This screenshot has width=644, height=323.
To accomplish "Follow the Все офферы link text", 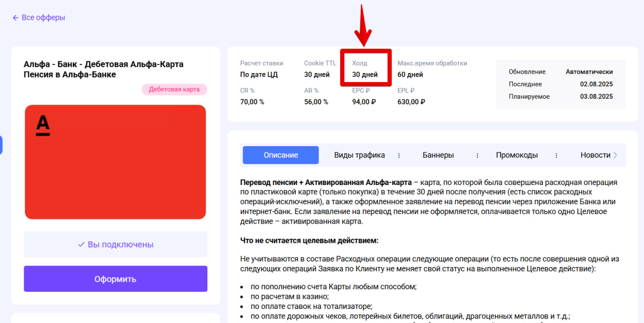I will (x=43, y=18).
